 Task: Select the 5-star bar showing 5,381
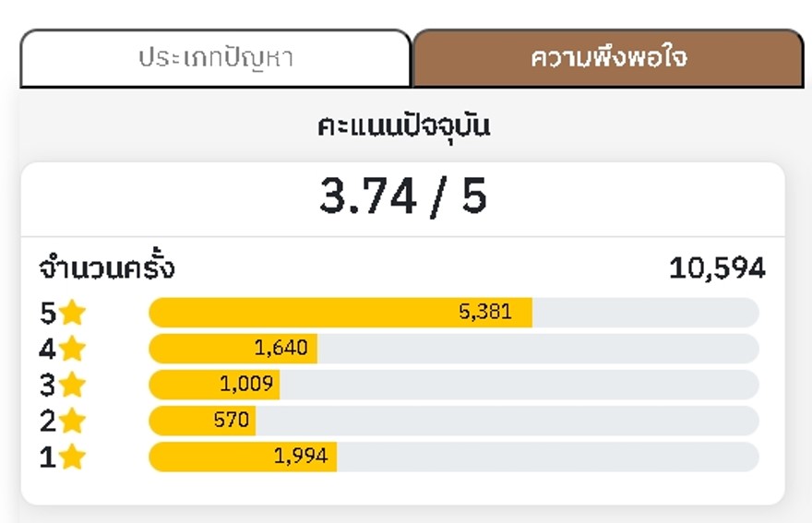tap(340, 313)
